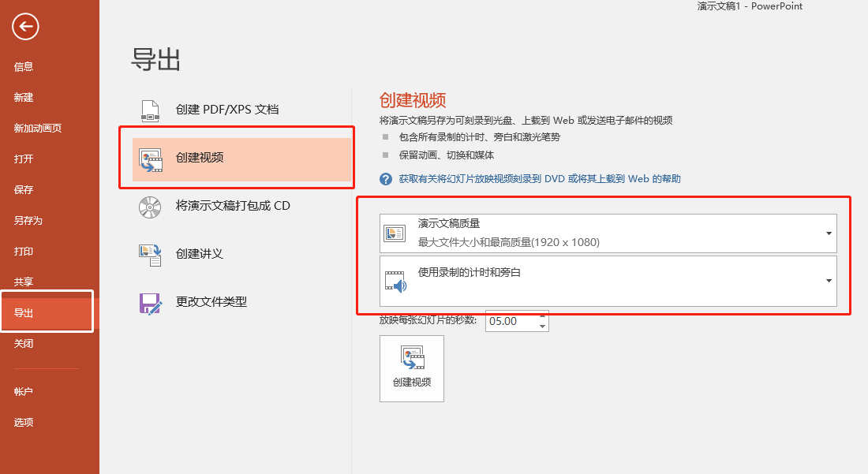Go back using the circled arrow
This screenshot has height=474, width=868.
coord(25,27)
